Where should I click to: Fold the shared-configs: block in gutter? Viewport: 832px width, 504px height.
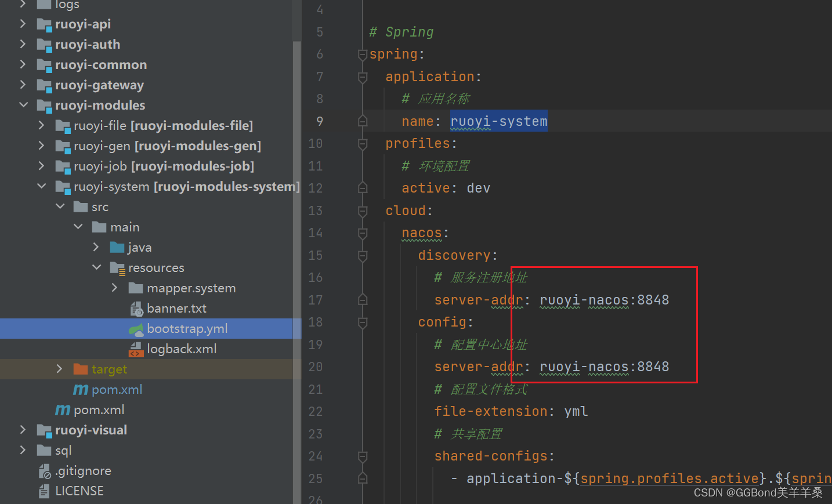[363, 456]
